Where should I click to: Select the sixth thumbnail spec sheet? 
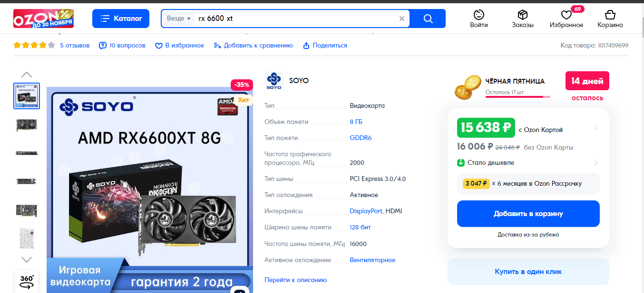click(x=27, y=238)
